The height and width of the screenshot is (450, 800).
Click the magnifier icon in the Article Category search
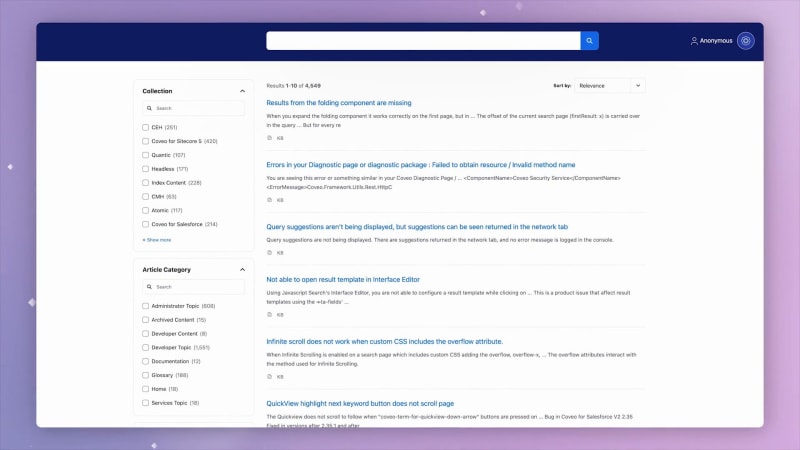[149, 287]
